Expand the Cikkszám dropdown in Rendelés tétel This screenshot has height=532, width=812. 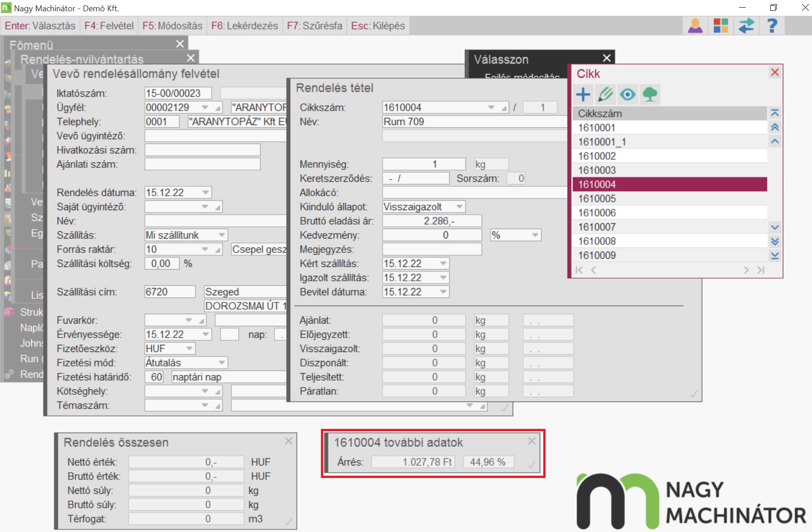(491, 108)
